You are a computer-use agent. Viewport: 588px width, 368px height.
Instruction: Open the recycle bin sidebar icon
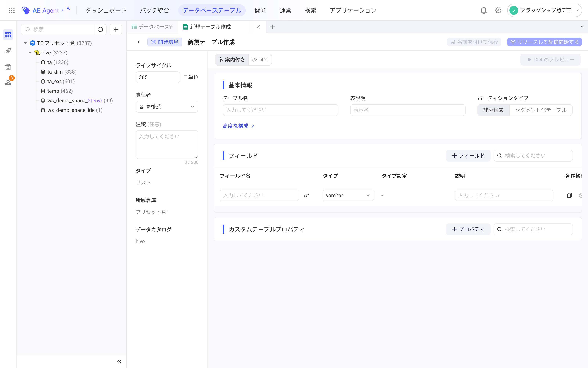[8, 67]
